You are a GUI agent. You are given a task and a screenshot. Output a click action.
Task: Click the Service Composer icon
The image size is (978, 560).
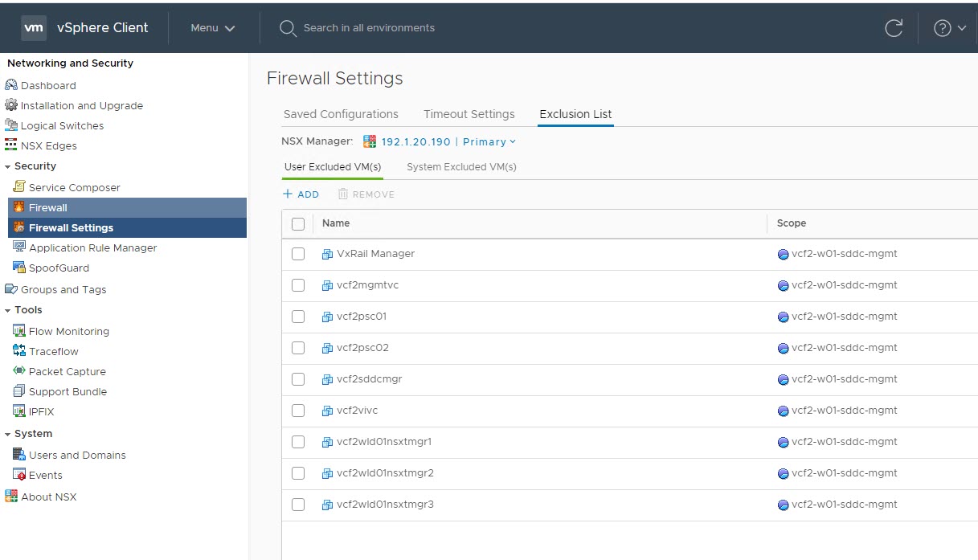(x=19, y=187)
